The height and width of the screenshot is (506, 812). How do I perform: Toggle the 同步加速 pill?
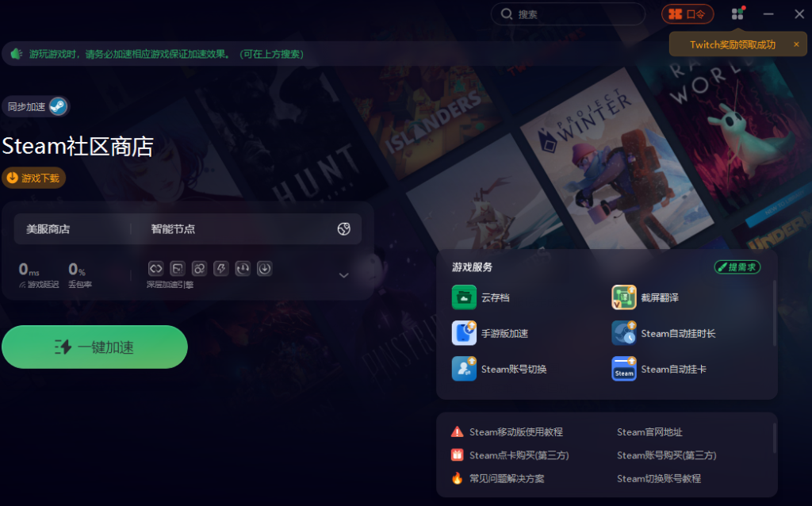pos(36,107)
